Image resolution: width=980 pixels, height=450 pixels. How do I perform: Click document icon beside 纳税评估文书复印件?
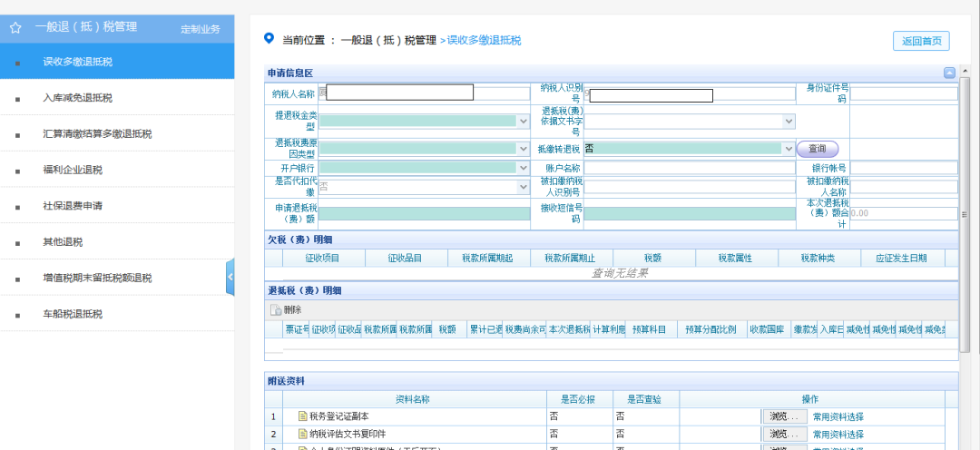(x=302, y=434)
